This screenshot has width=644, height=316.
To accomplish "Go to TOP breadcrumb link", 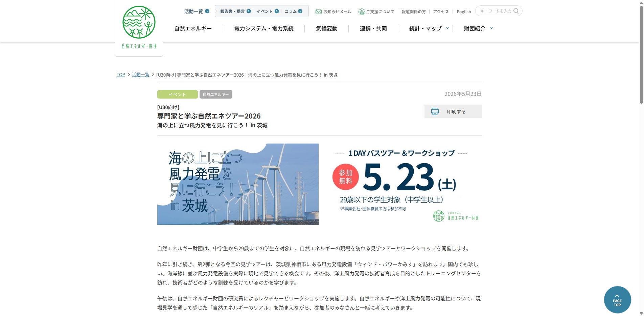I will click(x=121, y=75).
